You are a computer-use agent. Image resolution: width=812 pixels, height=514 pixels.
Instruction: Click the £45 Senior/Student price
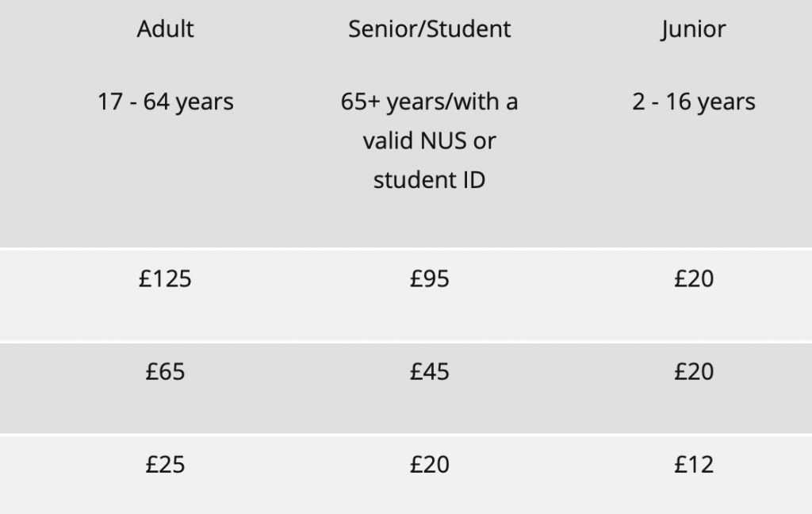430,372
